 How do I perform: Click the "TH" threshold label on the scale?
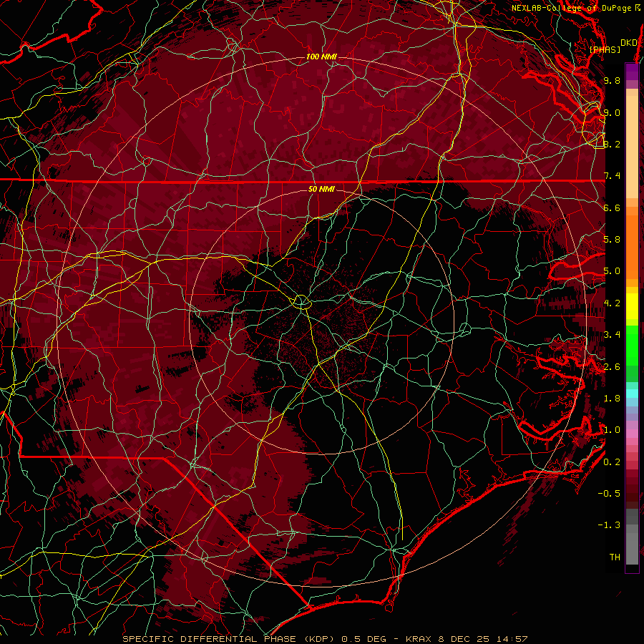tap(615, 557)
